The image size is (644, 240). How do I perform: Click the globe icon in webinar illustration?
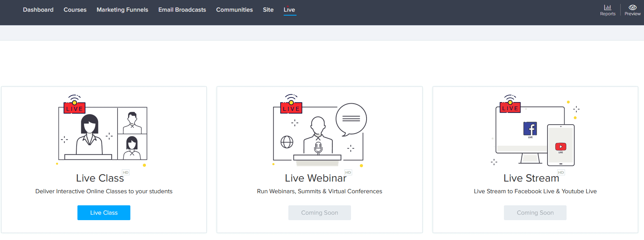287,142
